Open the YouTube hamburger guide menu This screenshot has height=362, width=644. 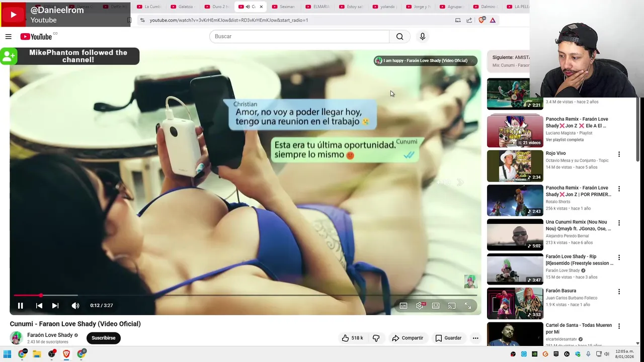(9, 36)
